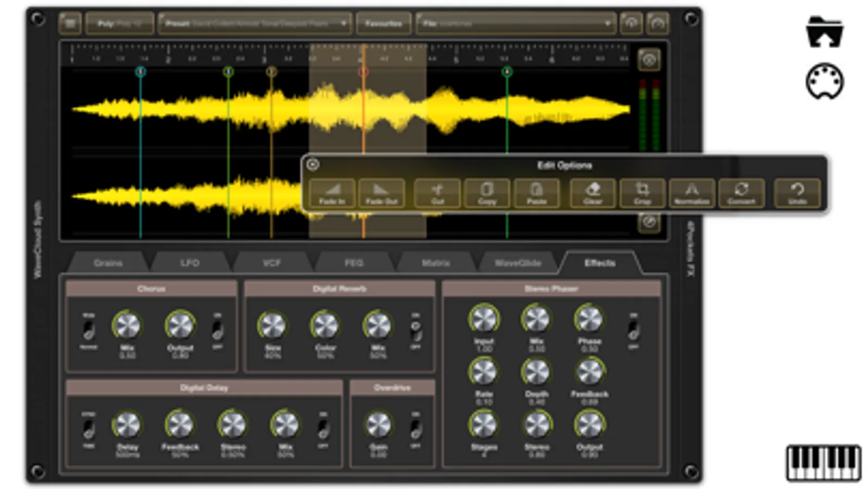Toggle the Chorus on/off switch
Image resolution: width=868 pixels, height=489 pixels.
217,330
